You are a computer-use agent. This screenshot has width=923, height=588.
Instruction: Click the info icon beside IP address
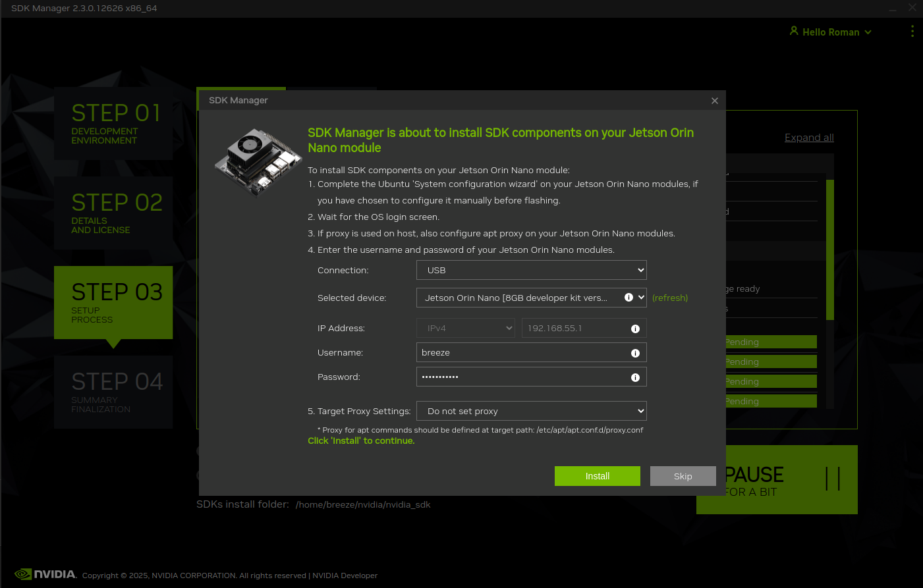click(x=635, y=329)
